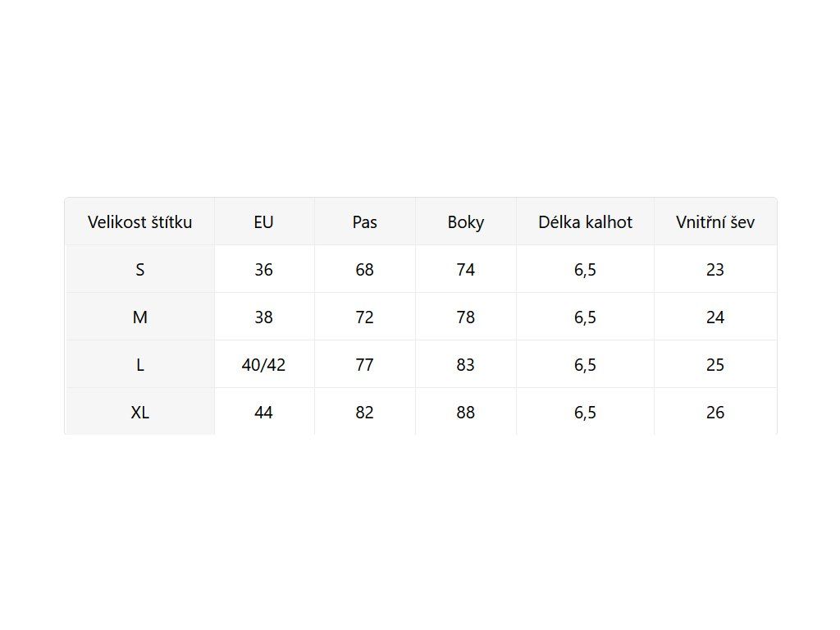This screenshot has width=840, height=630.
Task: Click the EU value 44 cell
Action: coord(263,413)
